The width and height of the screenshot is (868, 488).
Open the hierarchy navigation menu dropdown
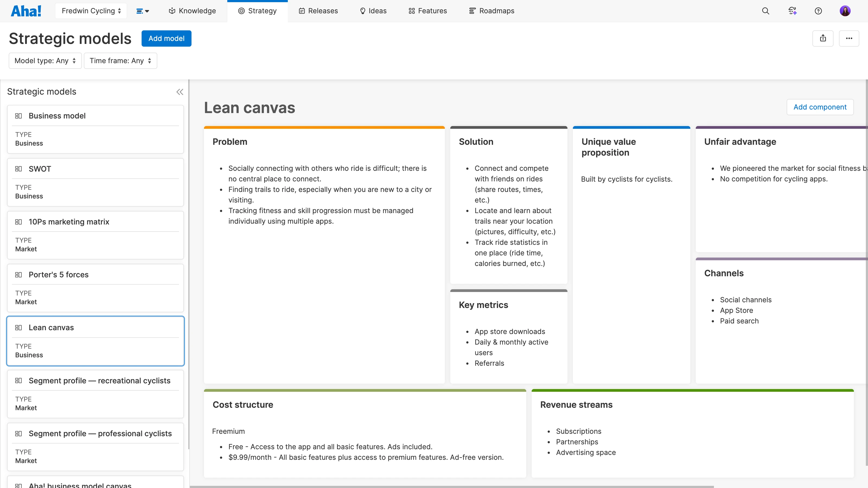coord(142,11)
